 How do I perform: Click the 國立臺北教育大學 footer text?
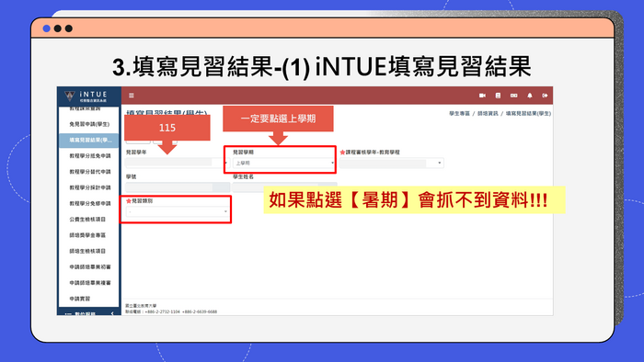pos(141,306)
